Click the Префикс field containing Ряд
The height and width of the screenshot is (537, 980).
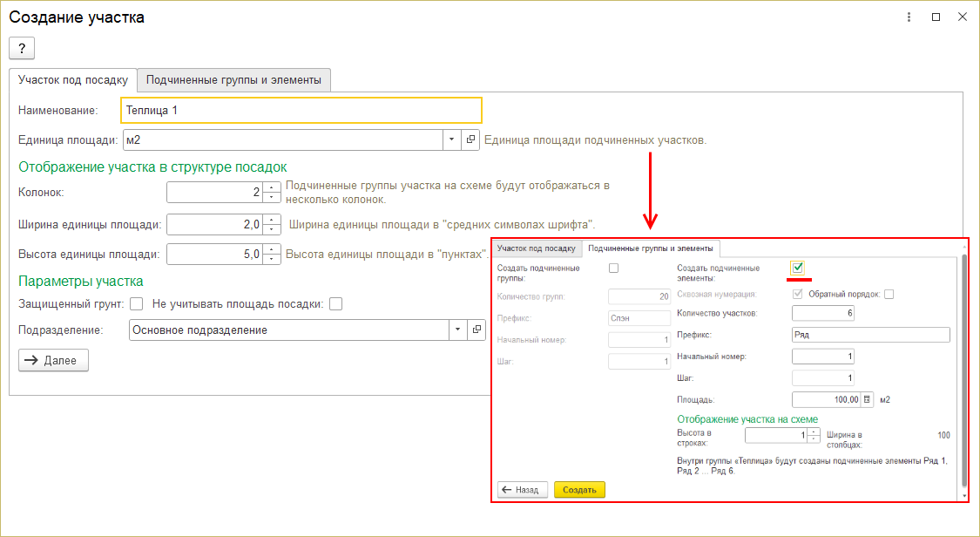pos(870,335)
